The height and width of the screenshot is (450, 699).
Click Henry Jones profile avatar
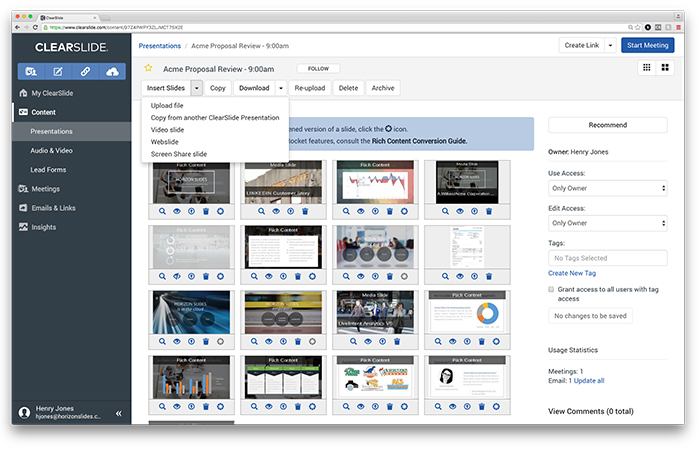[24, 412]
